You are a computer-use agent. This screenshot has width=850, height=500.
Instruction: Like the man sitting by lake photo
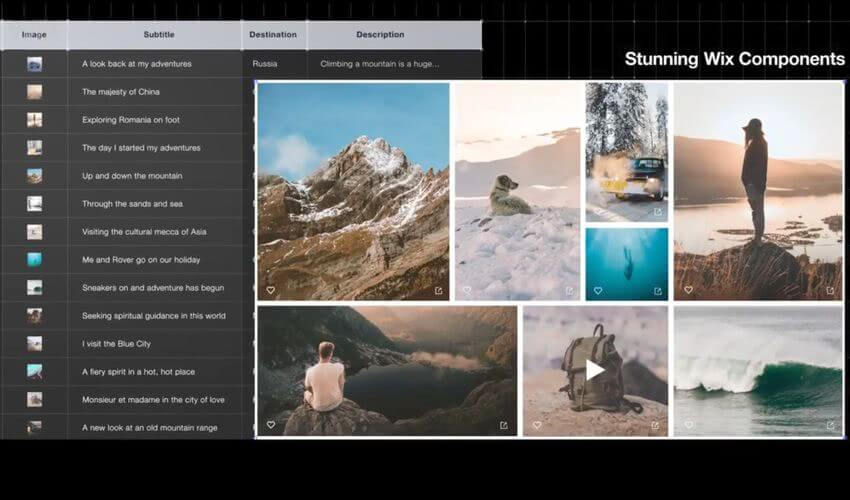pos(271,425)
